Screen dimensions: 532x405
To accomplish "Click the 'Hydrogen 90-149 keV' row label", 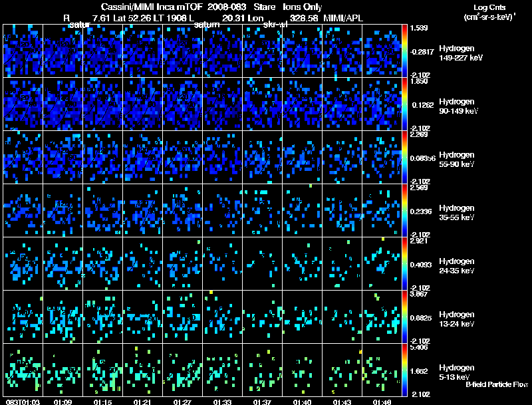I will pyautogui.click(x=459, y=106).
